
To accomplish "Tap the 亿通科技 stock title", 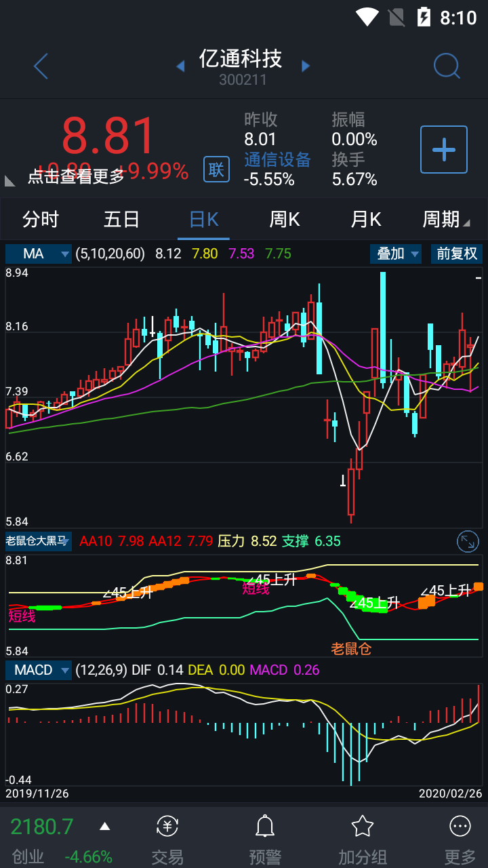I will point(241,58).
